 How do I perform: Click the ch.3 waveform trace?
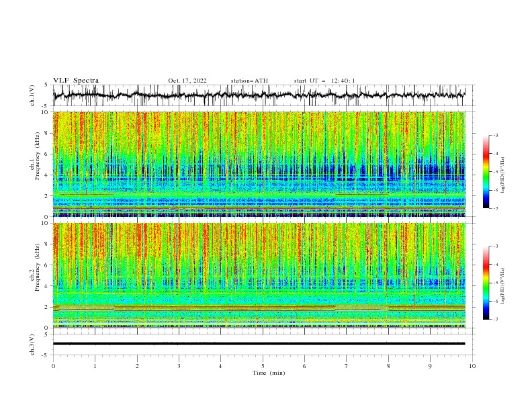click(x=259, y=344)
